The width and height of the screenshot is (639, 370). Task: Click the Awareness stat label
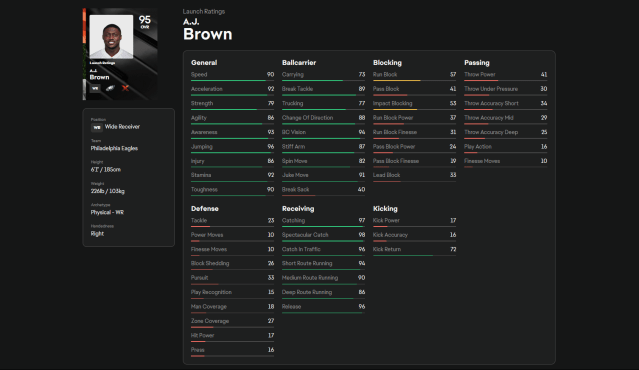coord(204,132)
